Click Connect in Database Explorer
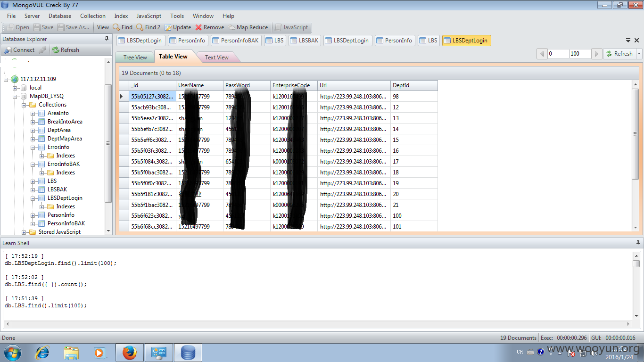This screenshot has width=644, height=362. pyautogui.click(x=19, y=50)
